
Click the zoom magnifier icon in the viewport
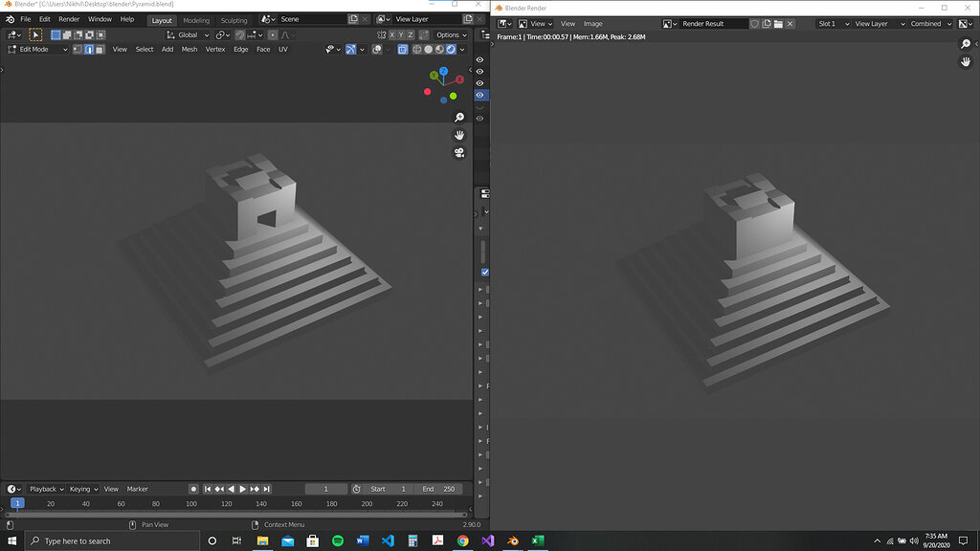pyautogui.click(x=459, y=117)
